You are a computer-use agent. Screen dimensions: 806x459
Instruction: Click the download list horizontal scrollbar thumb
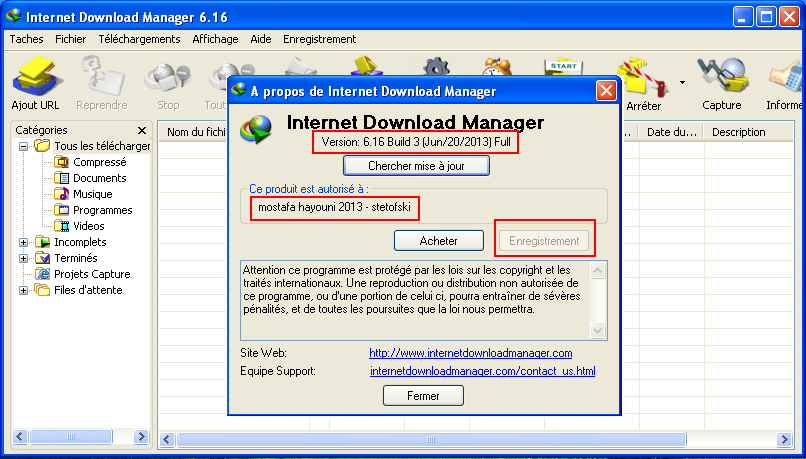pos(431,439)
